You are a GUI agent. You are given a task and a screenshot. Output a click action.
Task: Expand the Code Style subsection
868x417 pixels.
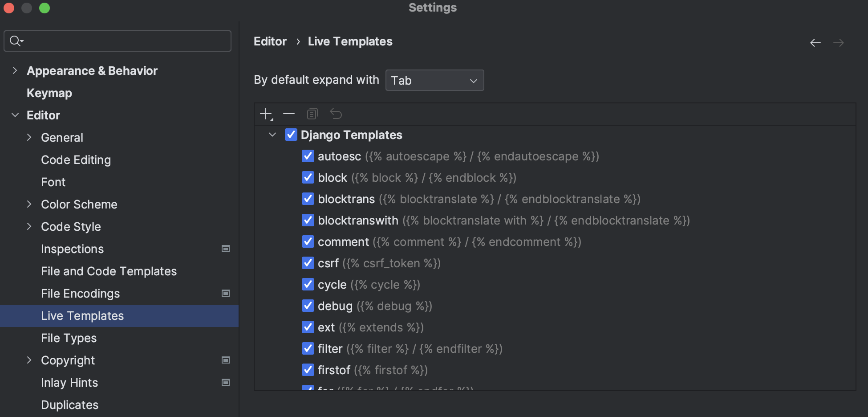pos(29,226)
